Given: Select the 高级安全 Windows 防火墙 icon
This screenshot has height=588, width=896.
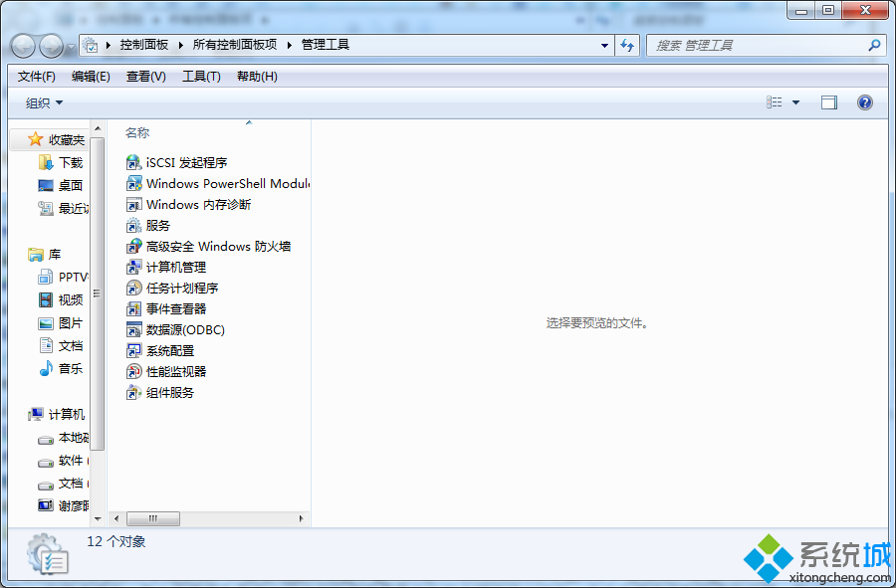Looking at the screenshot, I should [133, 247].
